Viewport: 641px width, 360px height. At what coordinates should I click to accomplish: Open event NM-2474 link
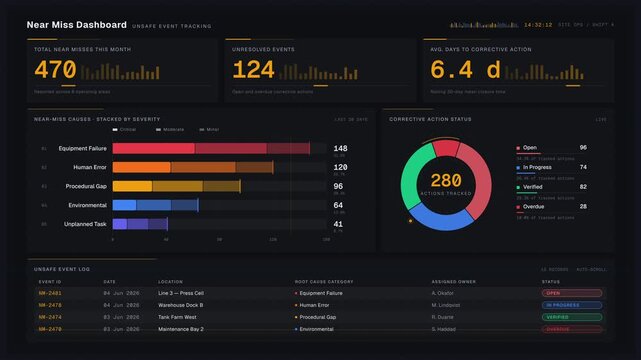[50, 317]
